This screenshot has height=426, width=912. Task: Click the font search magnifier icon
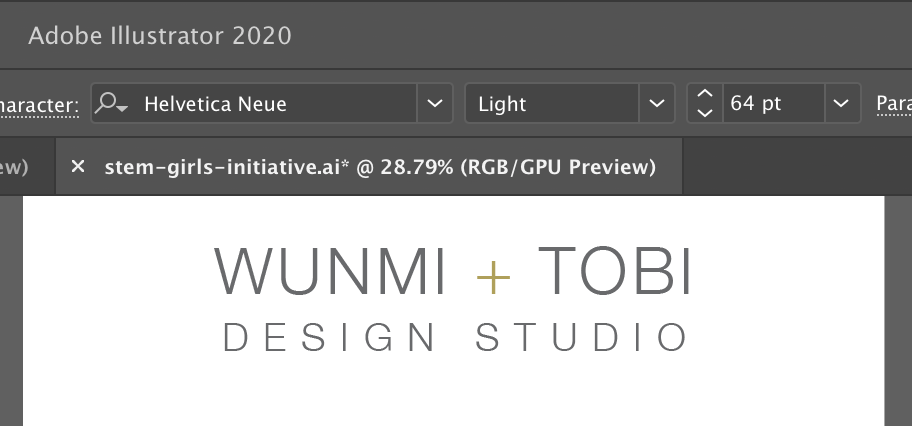110,104
